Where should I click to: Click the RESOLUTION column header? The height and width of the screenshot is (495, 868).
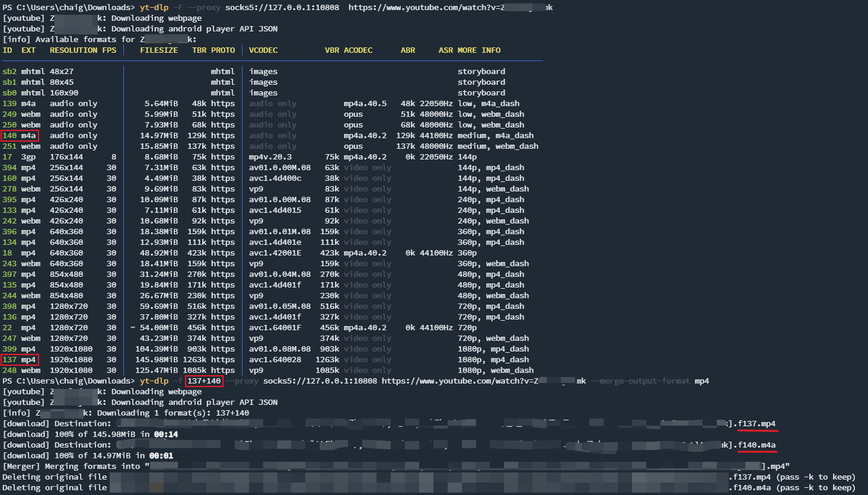[x=74, y=50]
